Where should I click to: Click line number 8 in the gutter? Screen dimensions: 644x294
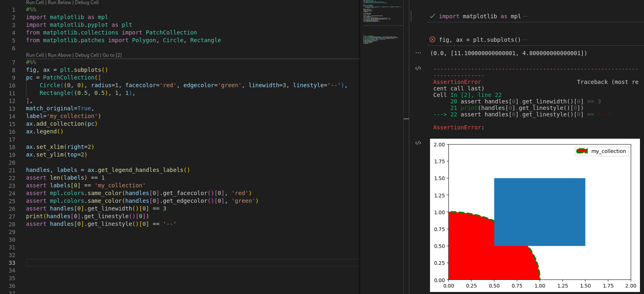coord(14,70)
